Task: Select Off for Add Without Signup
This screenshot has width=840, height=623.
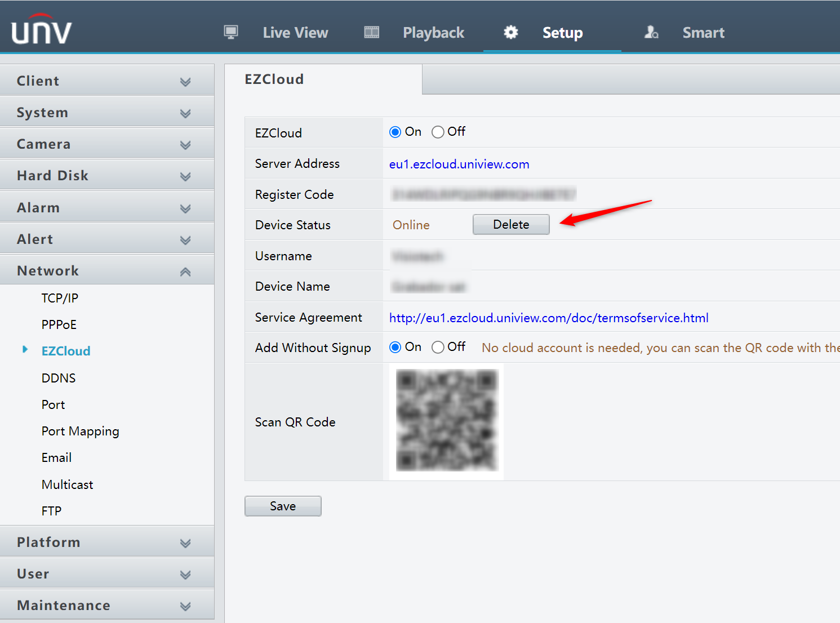Action: 438,348
